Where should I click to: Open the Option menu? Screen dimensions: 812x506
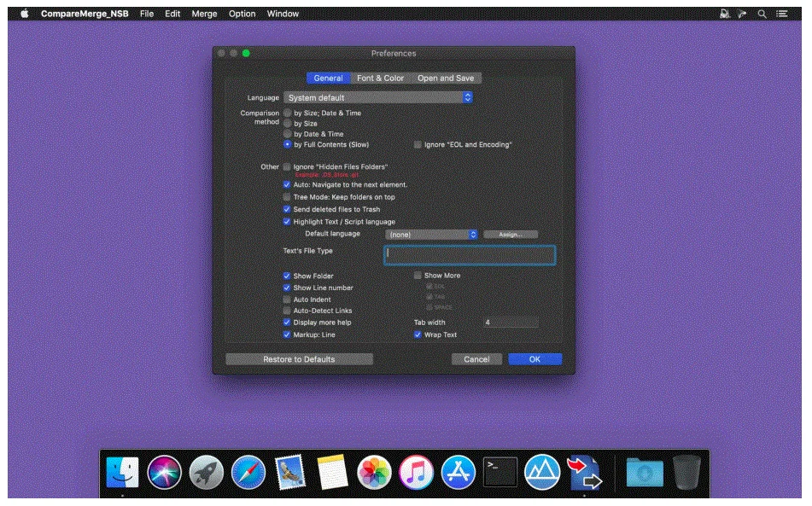(x=242, y=14)
